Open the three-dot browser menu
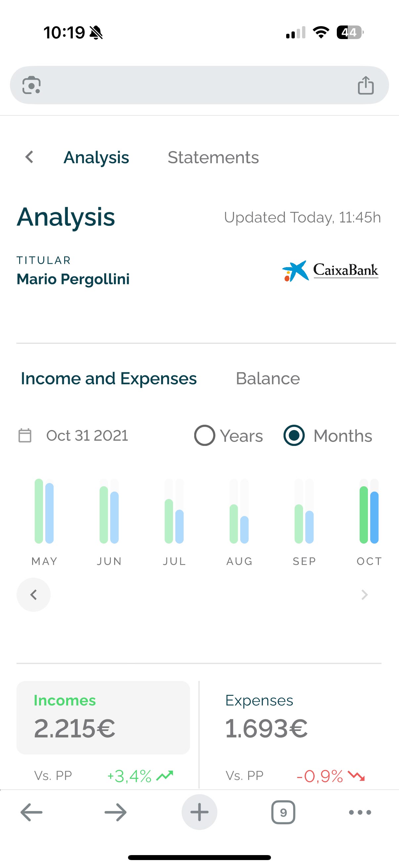Viewport: 399px width, 868px height. pos(360,812)
